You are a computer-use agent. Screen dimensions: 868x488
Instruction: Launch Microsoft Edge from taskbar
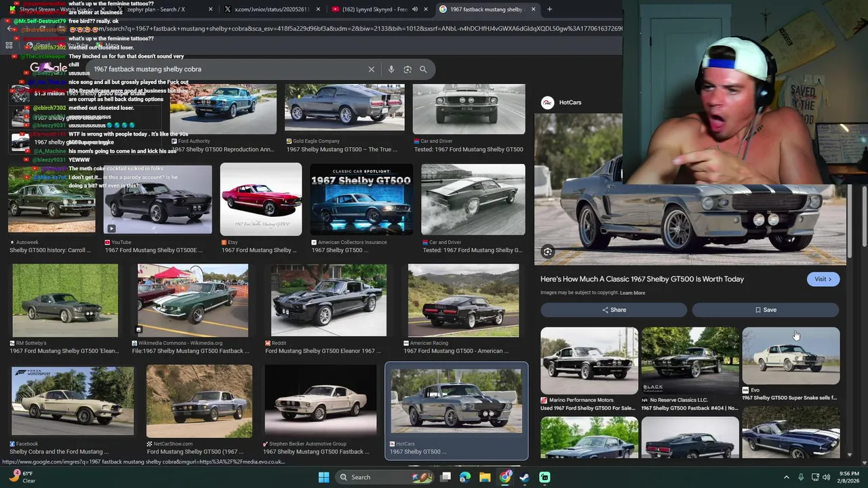[x=465, y=477]
